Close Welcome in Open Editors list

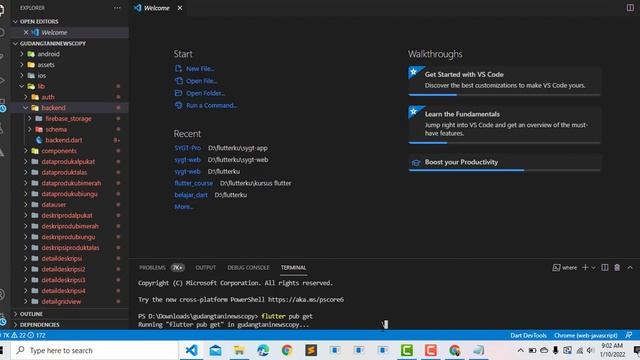[26, 32]
